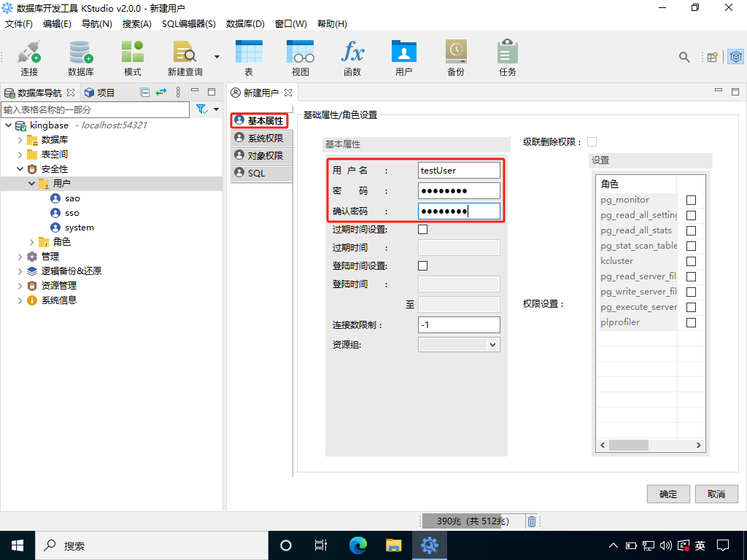
Task: Check the 级联删除权限 checkbox
Action: [592, 141]
